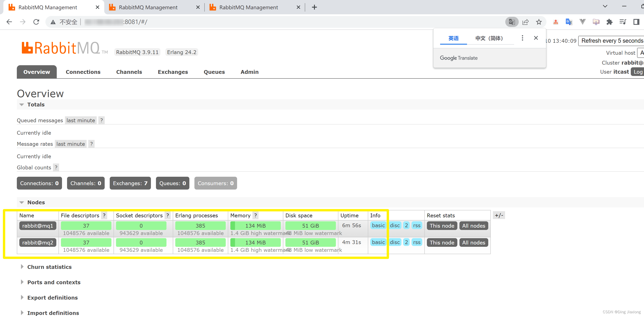Click the rabbit@mq1 memory 134 MiB bar
Screen dimensions: 644x316
(255, 226)
